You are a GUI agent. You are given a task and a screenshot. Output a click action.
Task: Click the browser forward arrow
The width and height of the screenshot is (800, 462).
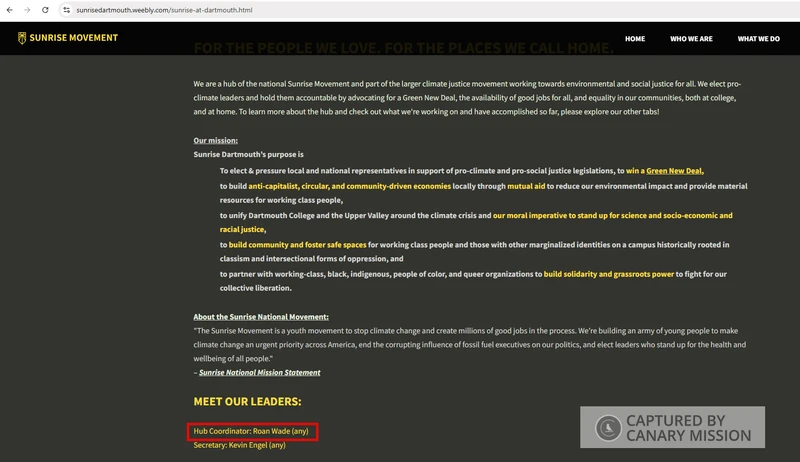(x=27, y=10)
